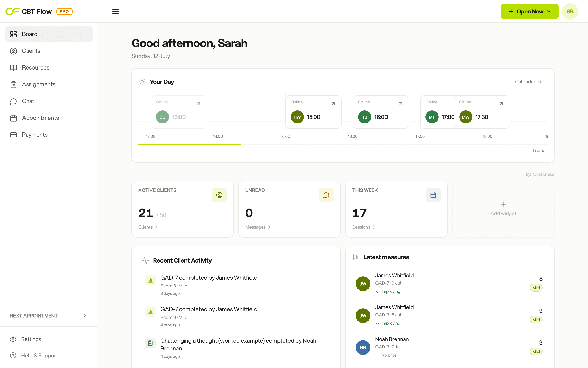Expand the Open New dropdown
This screenshot has width=588, height=368.
[529, 11]
